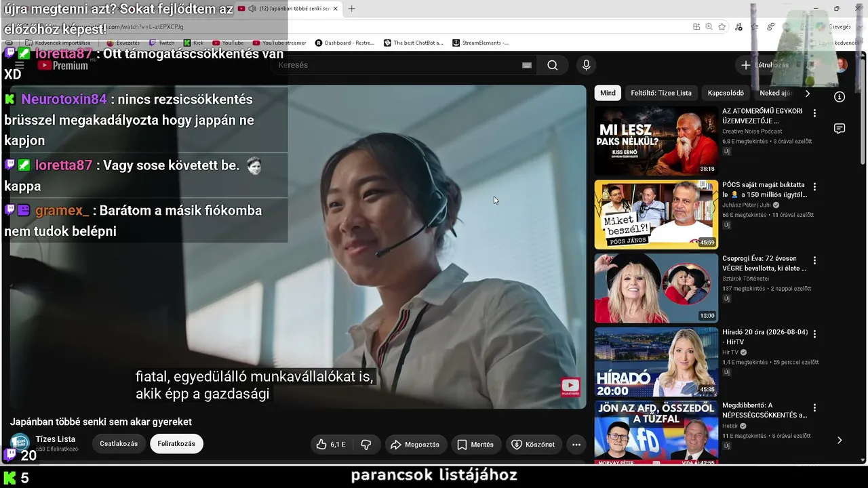This screenshot has width=868, height=488.
Task: Select the Neked ajánlott filter chip
Action: tap(776, 93)
